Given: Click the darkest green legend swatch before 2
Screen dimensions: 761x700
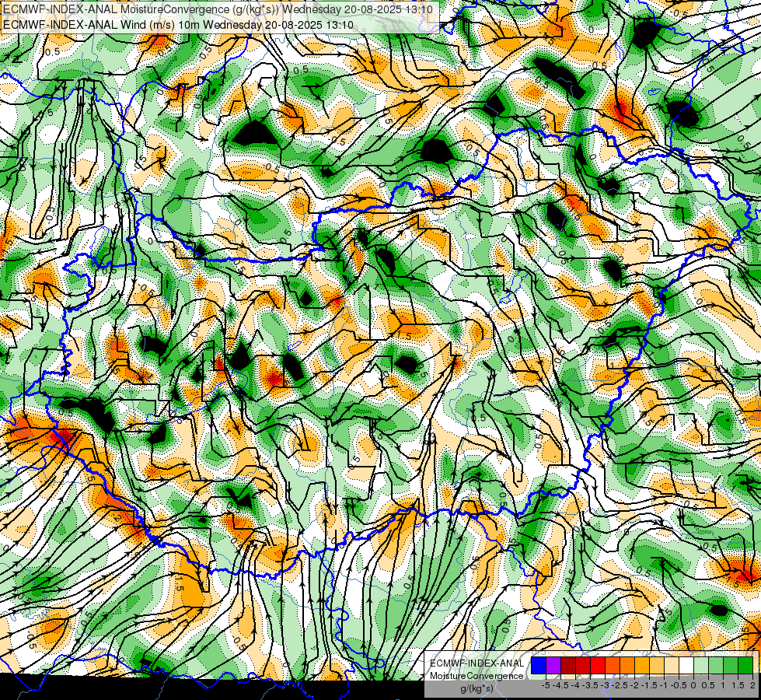Looking at the screenshot, I should point(745,666).
